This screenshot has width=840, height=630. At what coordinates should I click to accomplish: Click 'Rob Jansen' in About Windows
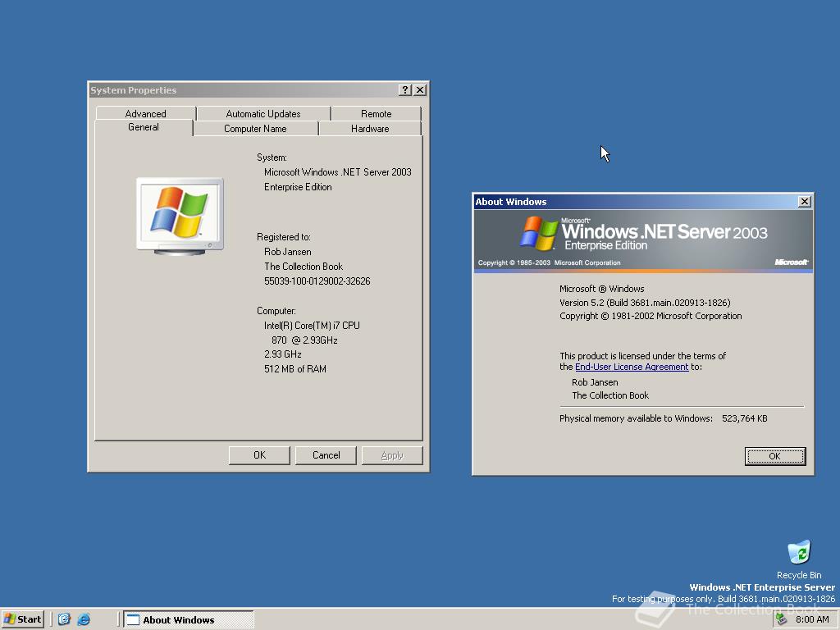[x=595, y=382]
